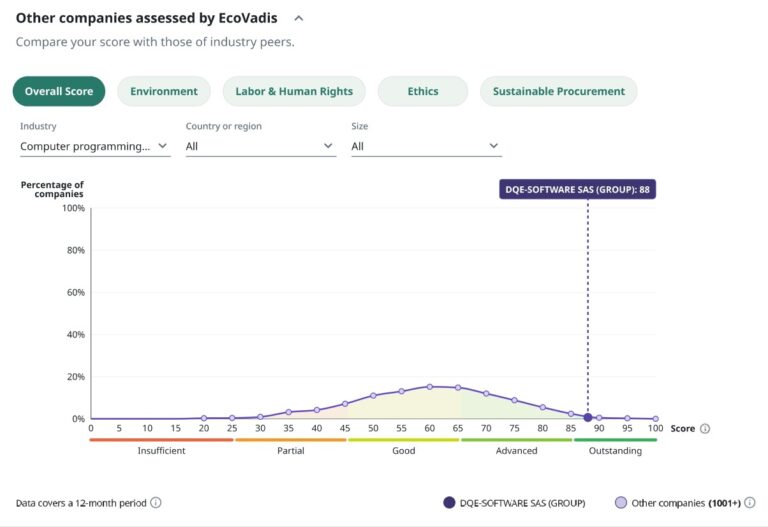Open the Industry dropdown

[95, 146]
